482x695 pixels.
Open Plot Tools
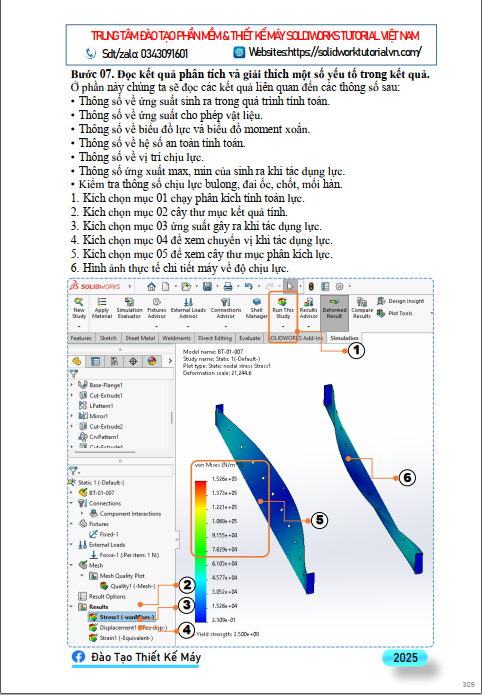(x=394, y=313)
